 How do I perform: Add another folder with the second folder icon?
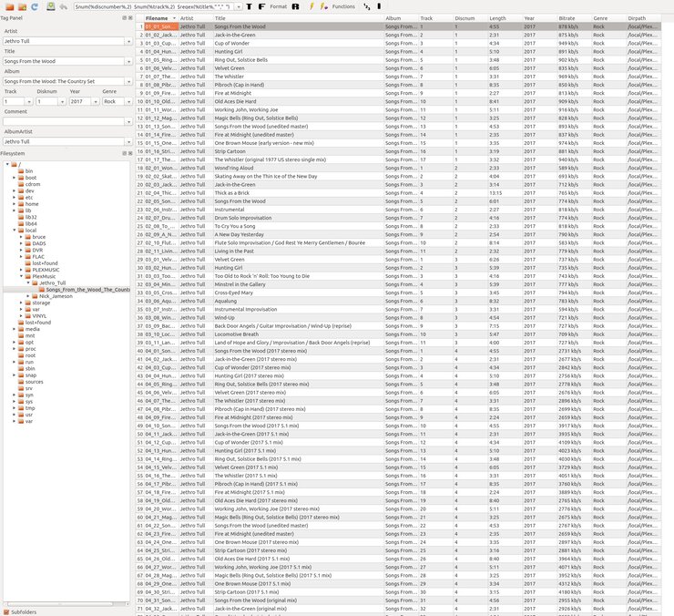click(23, 6)
